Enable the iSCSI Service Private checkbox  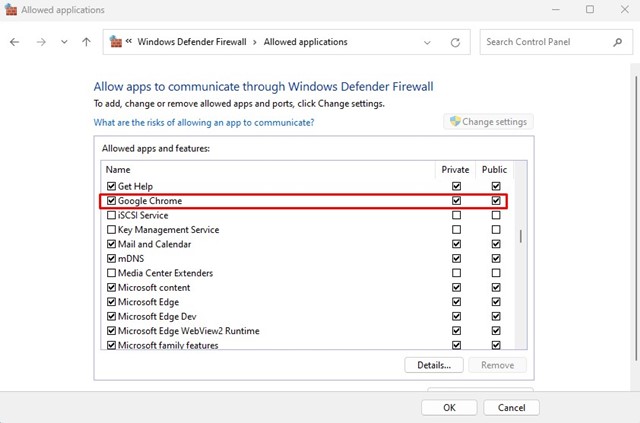(456, 215)
